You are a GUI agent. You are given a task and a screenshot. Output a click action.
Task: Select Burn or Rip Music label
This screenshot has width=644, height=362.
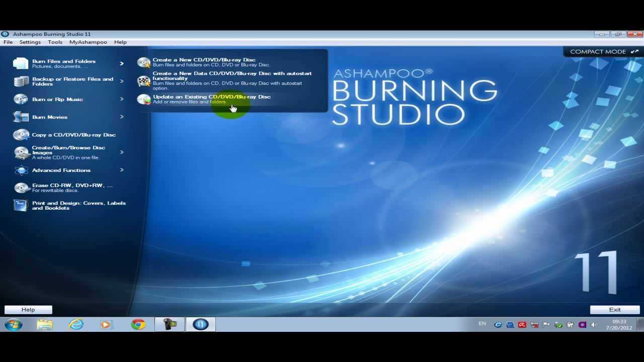click(x=57, y=100)
